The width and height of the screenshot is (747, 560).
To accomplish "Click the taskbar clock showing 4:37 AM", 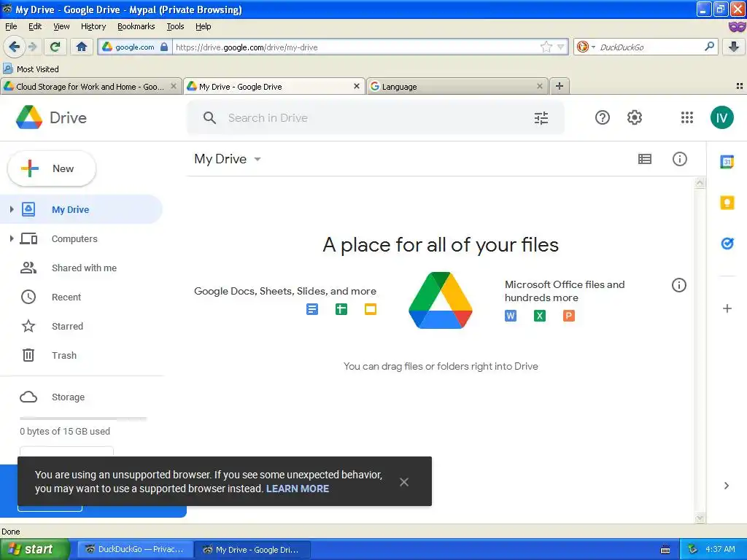I will (720, 549).
